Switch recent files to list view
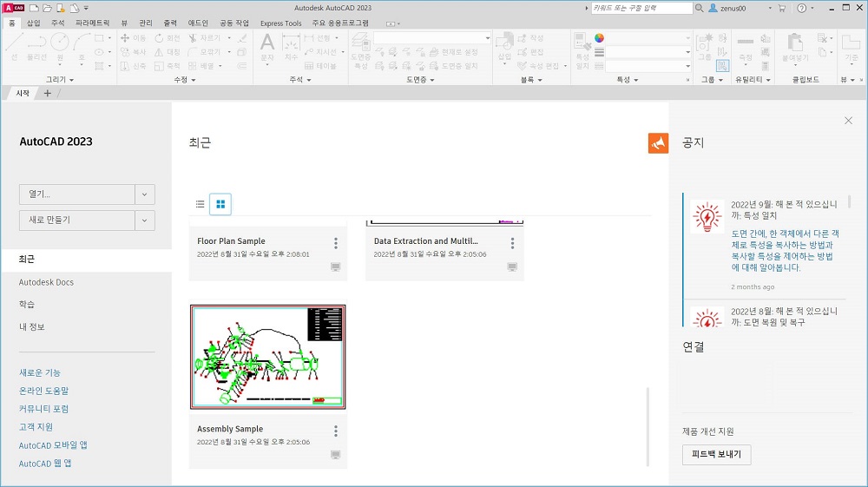The image size is (868, 487). 200,204
